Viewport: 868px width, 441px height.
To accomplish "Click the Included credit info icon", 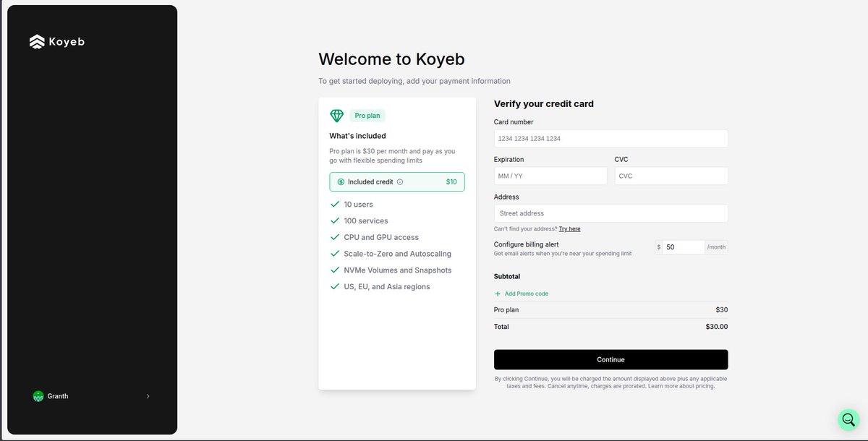I will coord(400,182).
